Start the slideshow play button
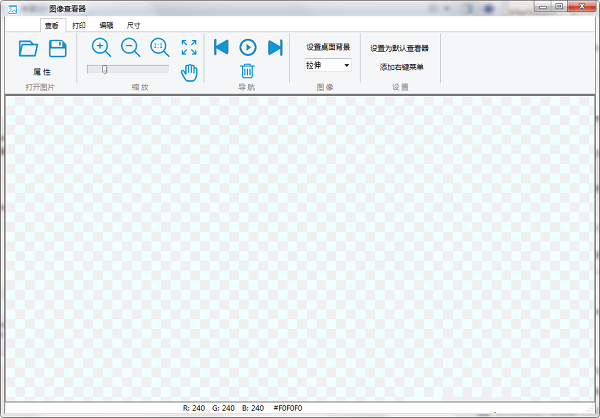Viewport: 600px width, 418px height. click(x=248, y=47)
